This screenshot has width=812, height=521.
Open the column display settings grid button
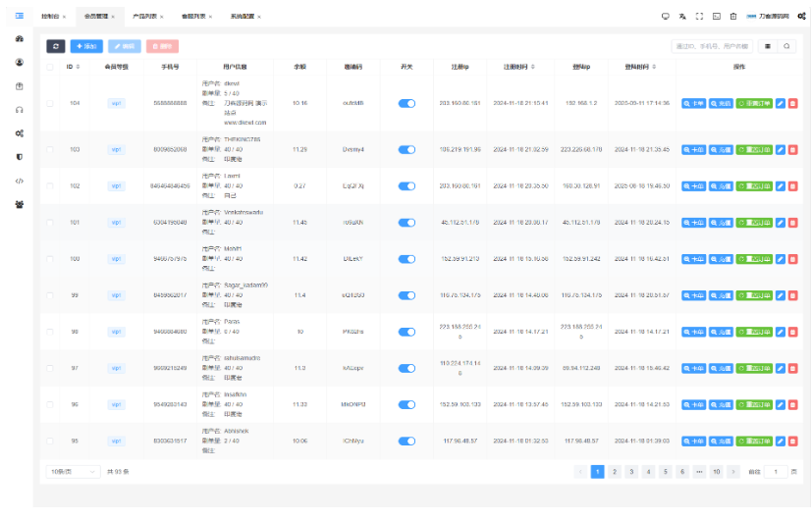pyautogui.click(x=768, y=46)
